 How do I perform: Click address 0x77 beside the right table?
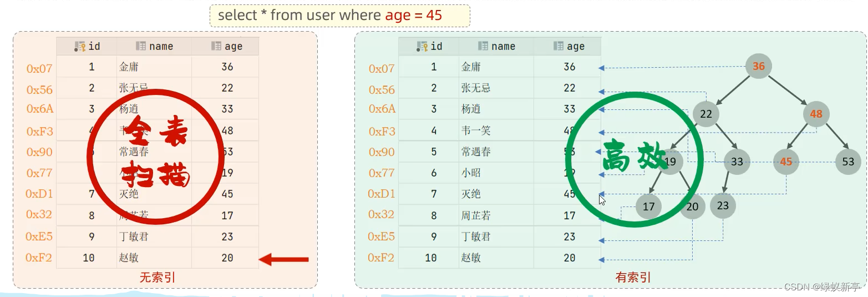tap(382, 173)
